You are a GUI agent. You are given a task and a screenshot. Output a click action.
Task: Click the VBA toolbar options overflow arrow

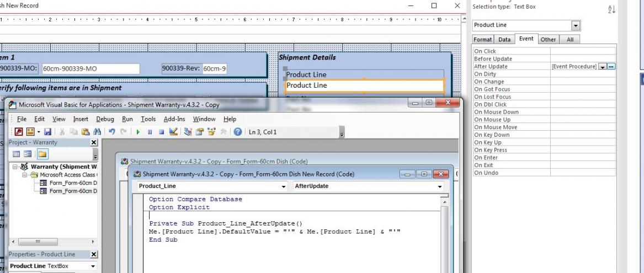pyautogui.click(x=342, y=132)
